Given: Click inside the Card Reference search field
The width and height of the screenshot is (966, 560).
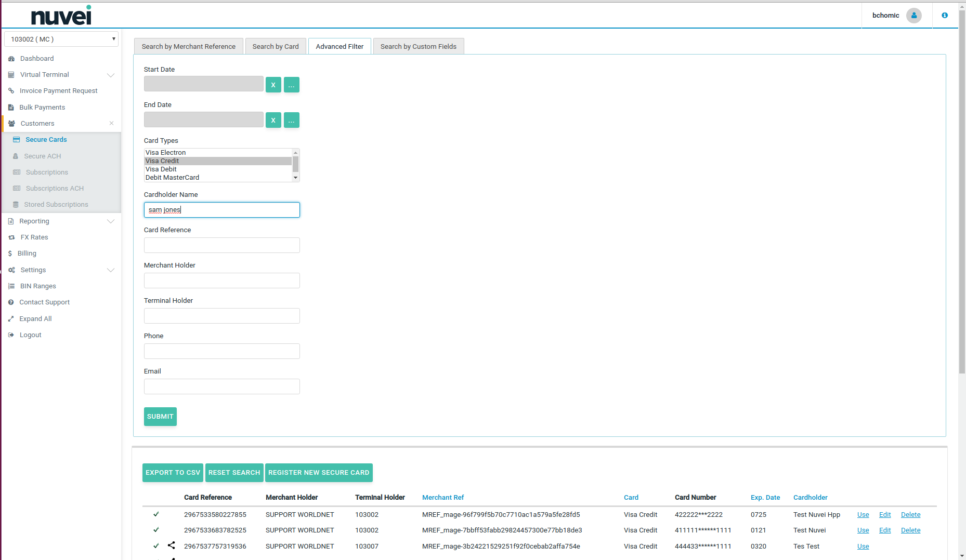Looking at the screenshot, I should click(221, 245).
